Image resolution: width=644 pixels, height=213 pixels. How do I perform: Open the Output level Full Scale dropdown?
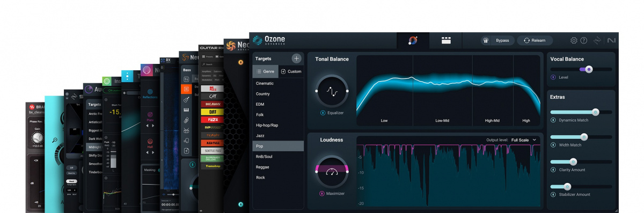523,140
